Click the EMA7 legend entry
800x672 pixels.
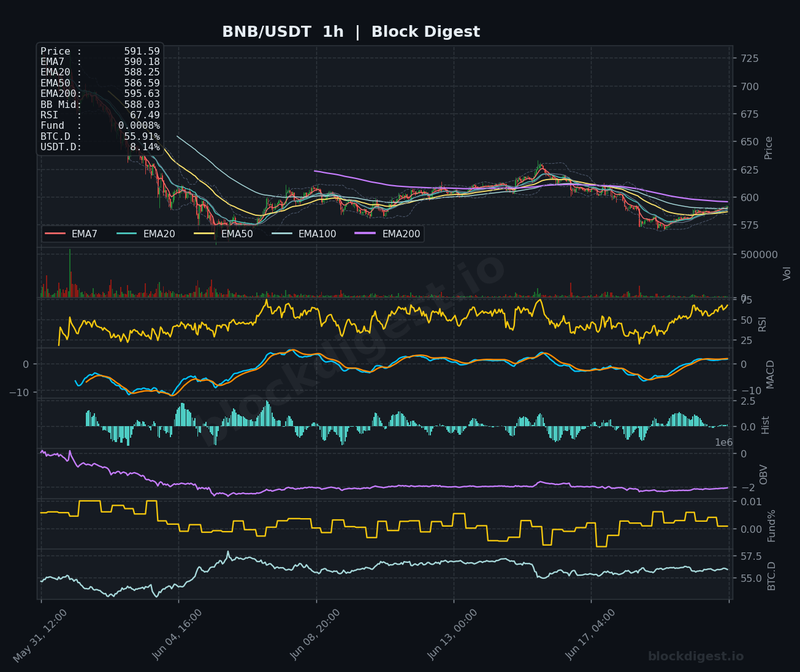pyautogui.click(x=71, y=234)
